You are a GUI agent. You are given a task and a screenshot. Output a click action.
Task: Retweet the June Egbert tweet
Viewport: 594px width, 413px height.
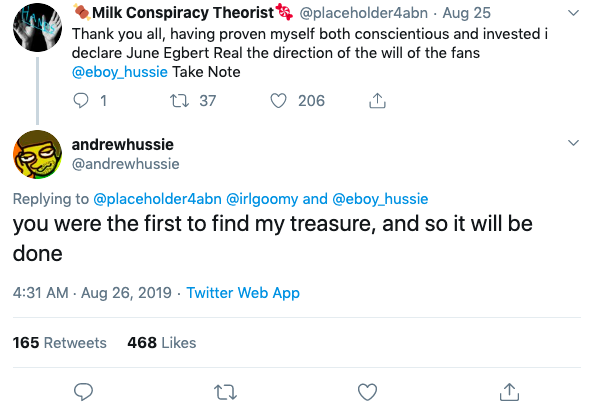(x=179, y=101)
